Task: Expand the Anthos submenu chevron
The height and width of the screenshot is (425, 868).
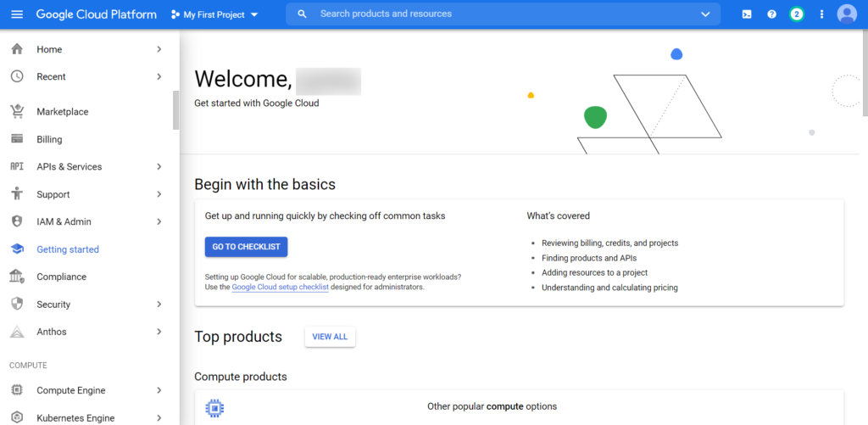Action: (x=159, y=332)
